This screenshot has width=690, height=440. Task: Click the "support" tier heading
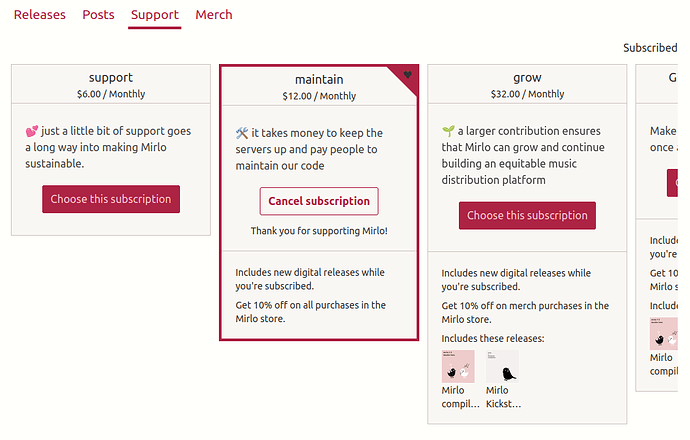click(110, 77)
